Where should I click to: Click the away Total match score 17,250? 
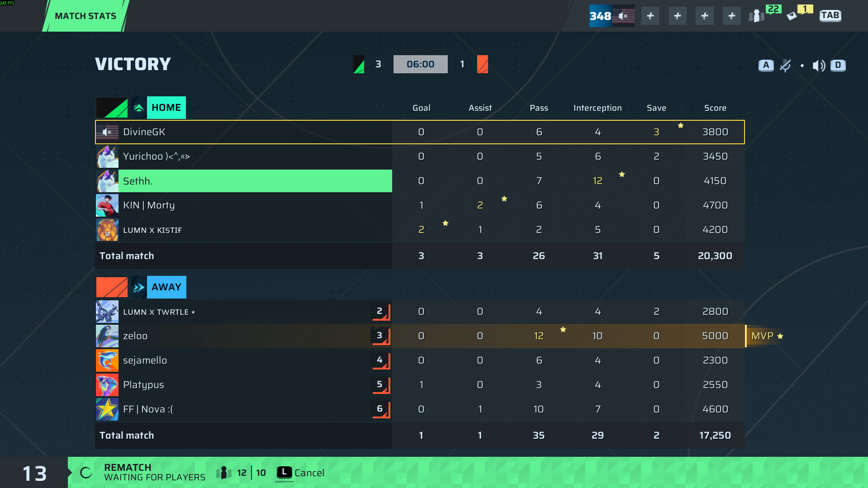tap(715, 436)
